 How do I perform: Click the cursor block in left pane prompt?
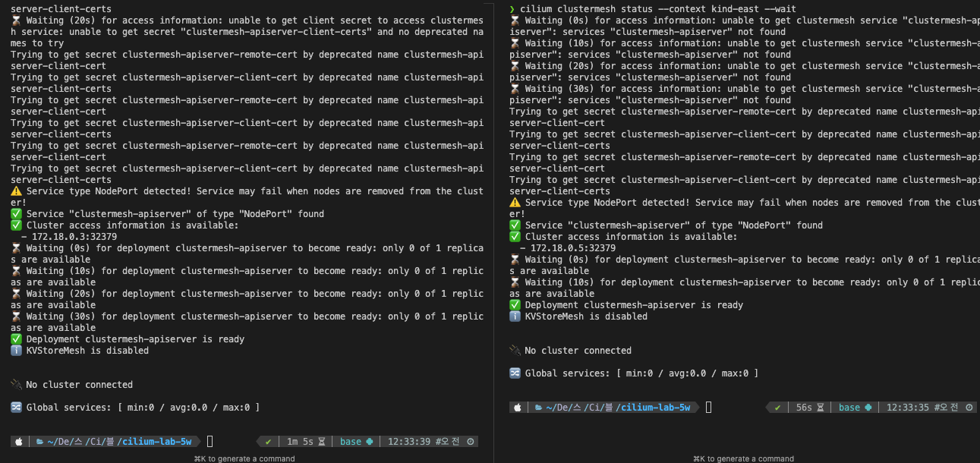(x=210, y=442)
